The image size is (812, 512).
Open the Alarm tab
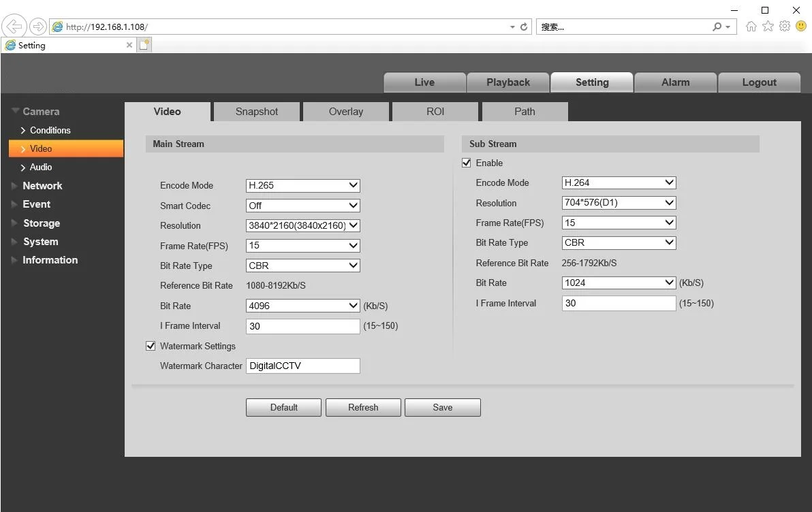point(675,82)
